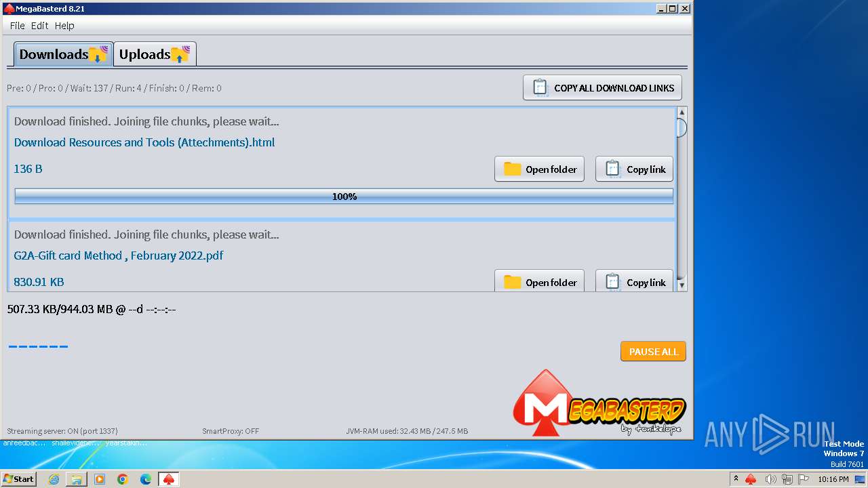
Task: Show hidden system tray icons
Action: pos(736,479)
